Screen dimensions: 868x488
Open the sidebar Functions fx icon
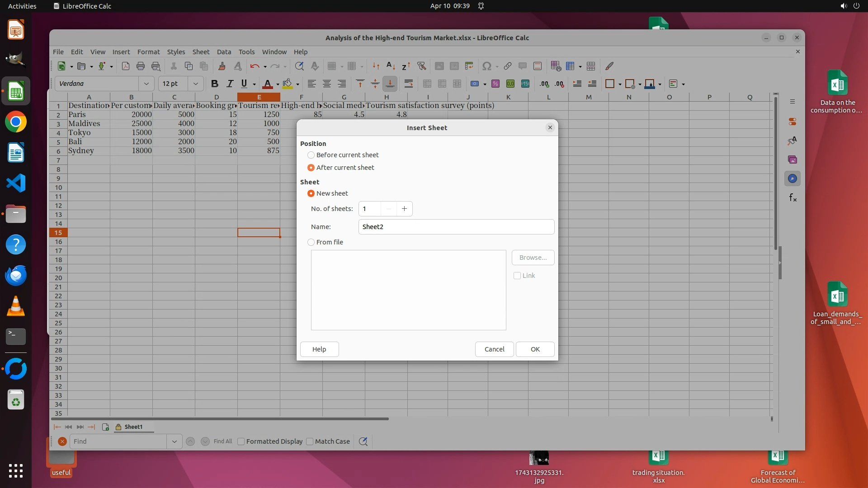click(792, 197)
